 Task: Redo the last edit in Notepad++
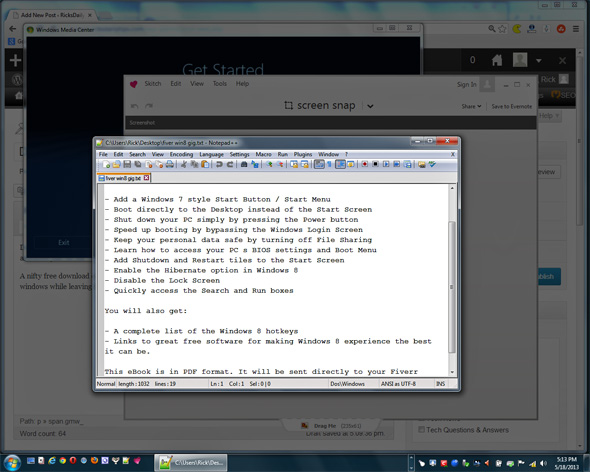[x=230, y=164]
